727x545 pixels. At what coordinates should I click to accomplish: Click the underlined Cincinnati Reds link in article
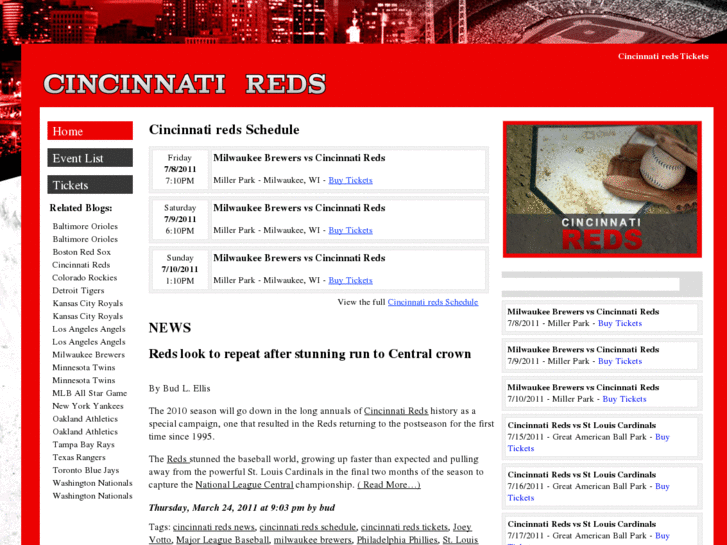click(396, 411)
